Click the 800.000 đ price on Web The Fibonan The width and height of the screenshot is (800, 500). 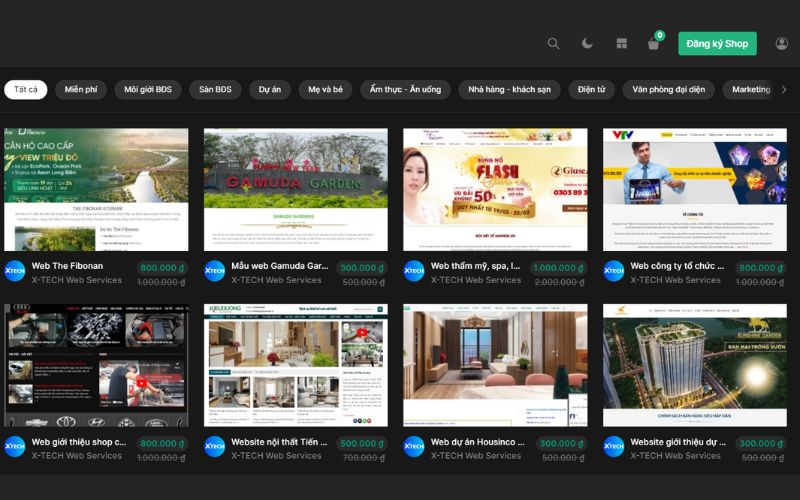[161, 268]
